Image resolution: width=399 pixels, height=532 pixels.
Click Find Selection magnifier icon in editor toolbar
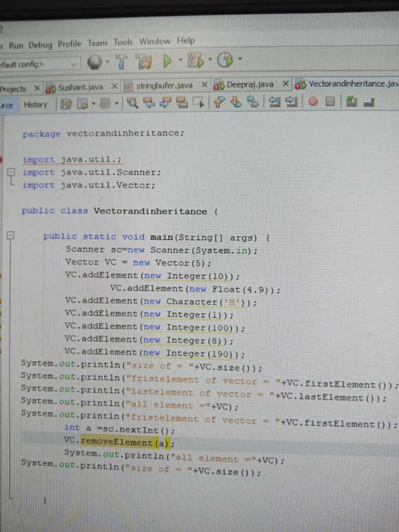(133, 103)
